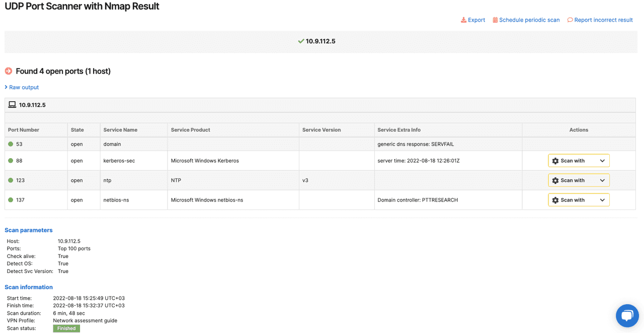Screen dimensions: 644x333
Task: Click the gear icon in port 123 row
Action: 555,180
